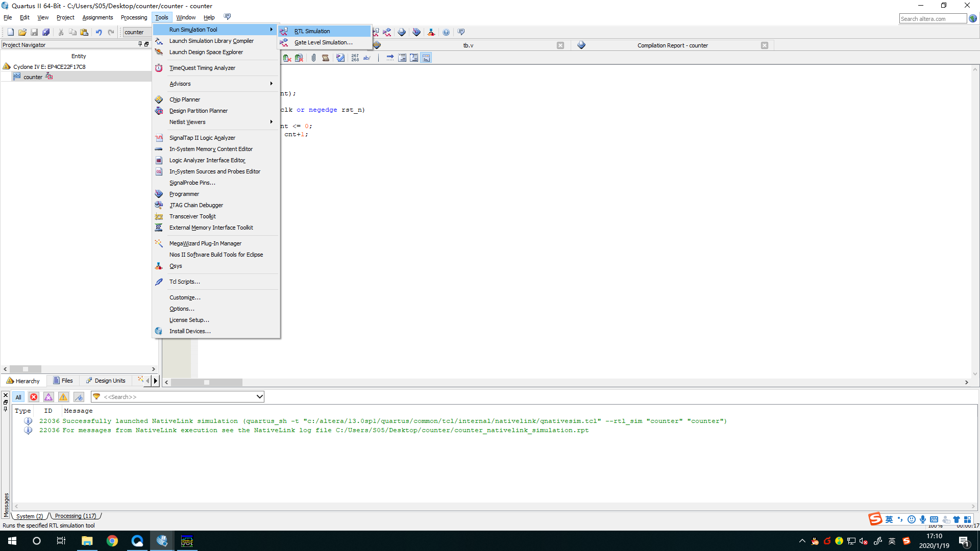This screenshot has width=980, height=551.
Task: Click the messages Search filter field
Action: [x=177, y=397]
